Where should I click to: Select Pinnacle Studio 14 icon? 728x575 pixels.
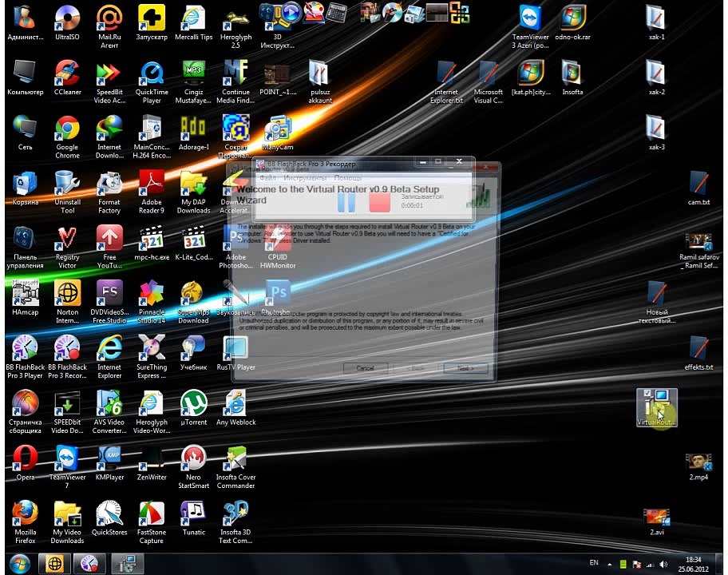click(x=152, y=301)
